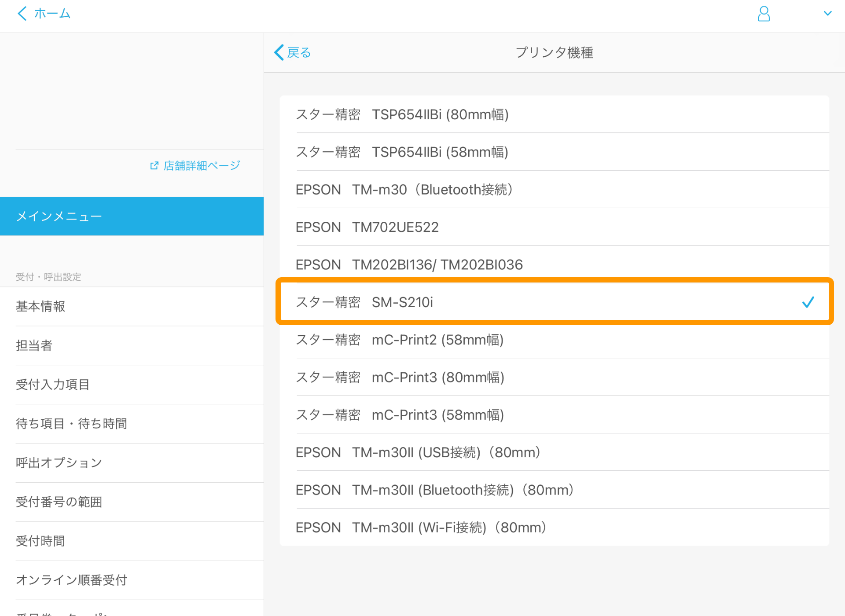
Task: Select スター精密 TSP654IIBi (80mm幅) printer
Action: 555,114
